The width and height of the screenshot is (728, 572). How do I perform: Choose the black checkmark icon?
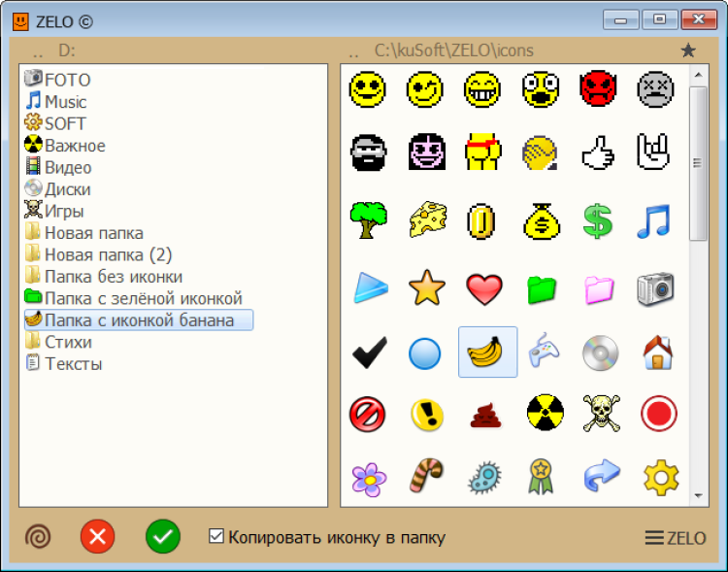pos(368,352)
